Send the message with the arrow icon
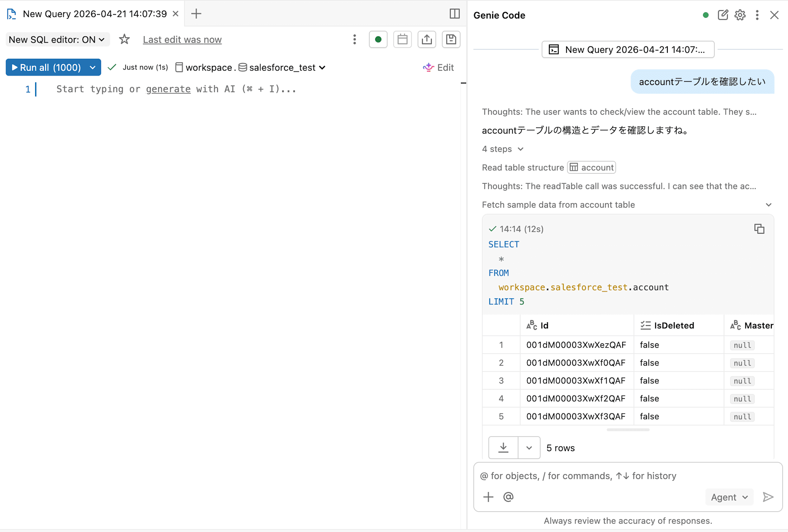This screenshot has width=788, height=532. pos(768,497)
